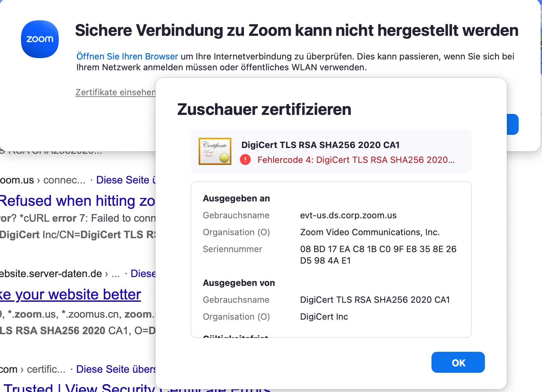Select the serial number '08 BD 17 EA...' value
542x392 pixels.
coord(378,255)
